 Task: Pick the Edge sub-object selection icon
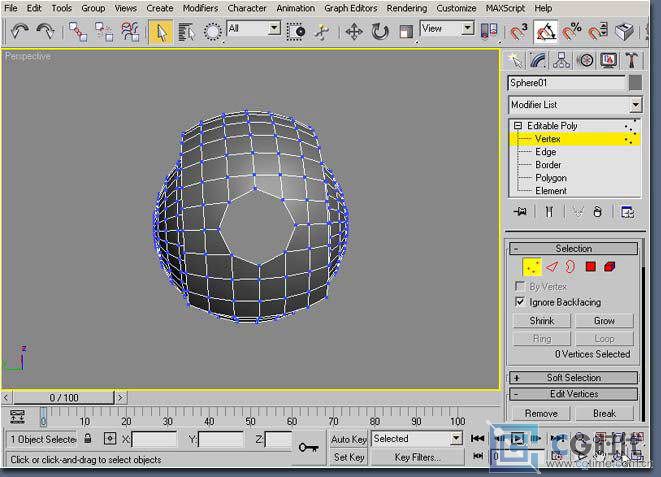pyautogui.click(x=551, y=267)
